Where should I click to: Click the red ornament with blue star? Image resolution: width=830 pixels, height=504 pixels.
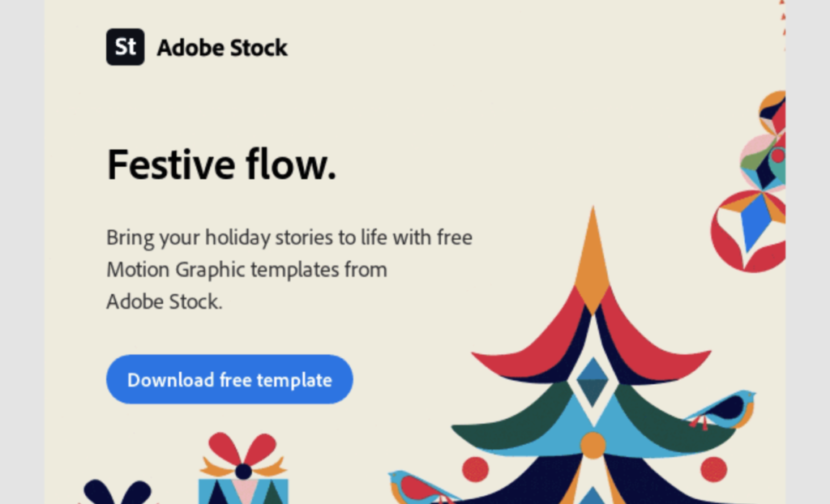pyautogui.click(x=748, y=232)
